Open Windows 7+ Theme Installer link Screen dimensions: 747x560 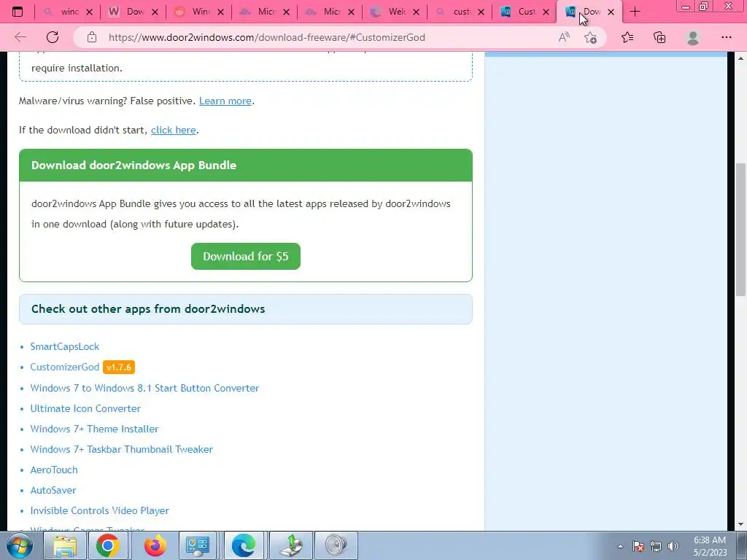pyautogui.click(x=94, y=429)
